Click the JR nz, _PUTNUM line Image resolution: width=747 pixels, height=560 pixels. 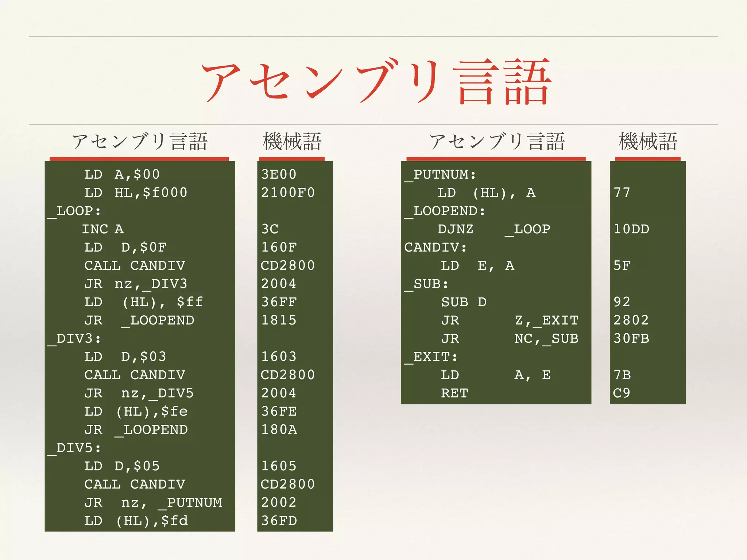click(153, 503)
